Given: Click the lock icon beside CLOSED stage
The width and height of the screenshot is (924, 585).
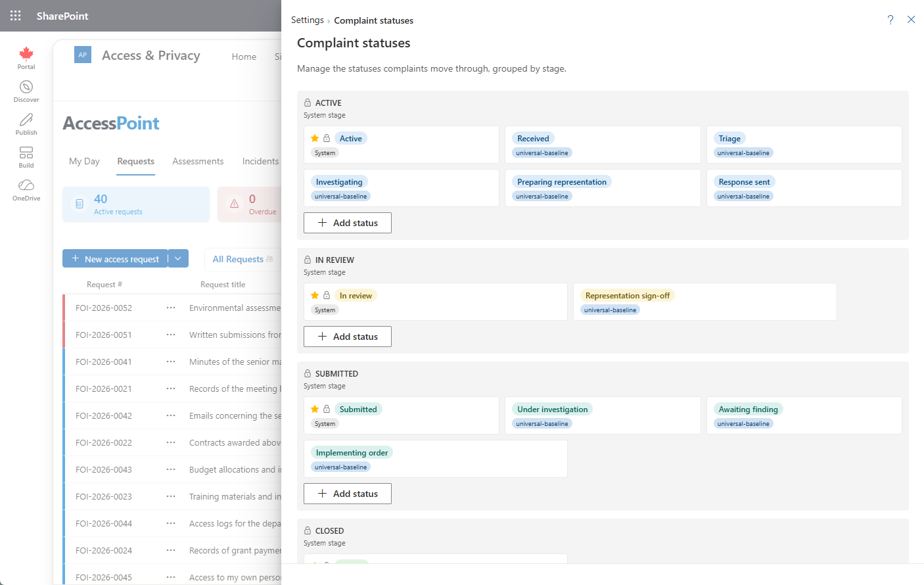Looking at the screenshot, I should (x=308, y=530).
